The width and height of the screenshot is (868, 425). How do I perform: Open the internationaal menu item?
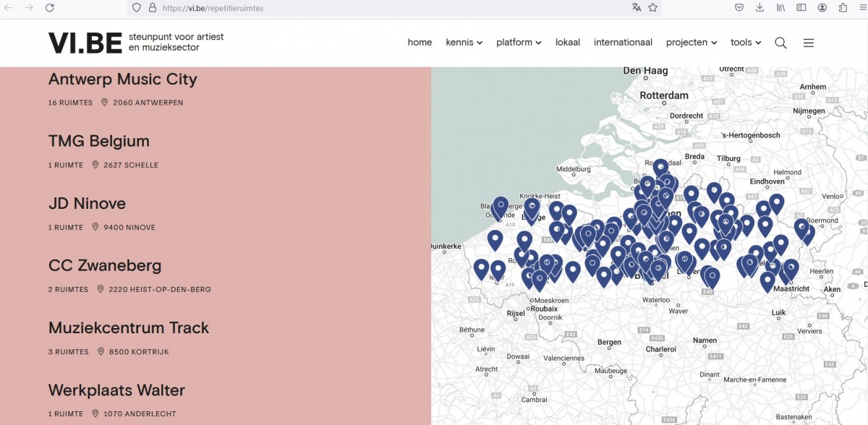coord(623,43)
